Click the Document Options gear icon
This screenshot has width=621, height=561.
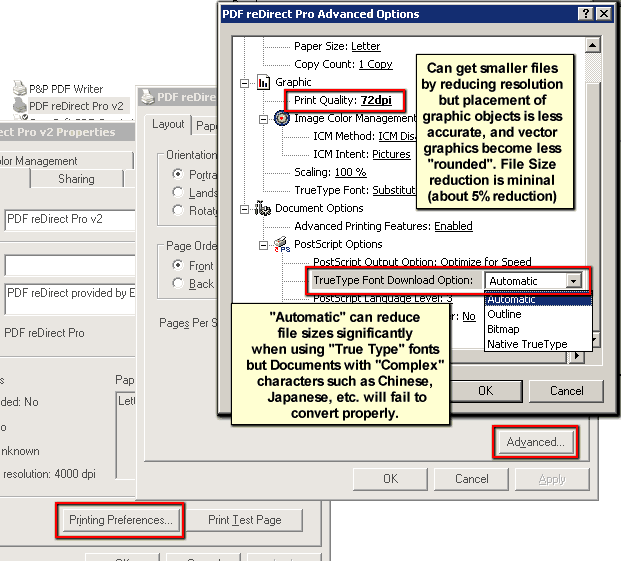pyautogui.click(x=263, y=208)
